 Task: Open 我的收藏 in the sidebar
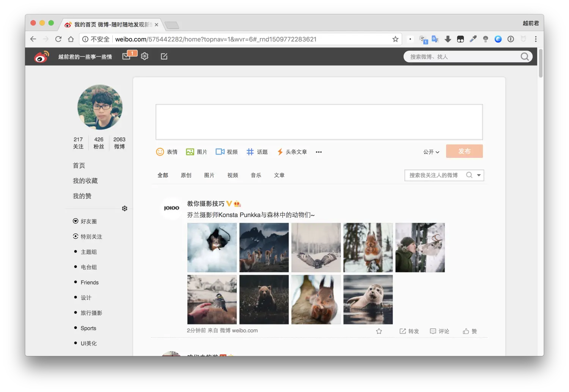pos(85,181)
